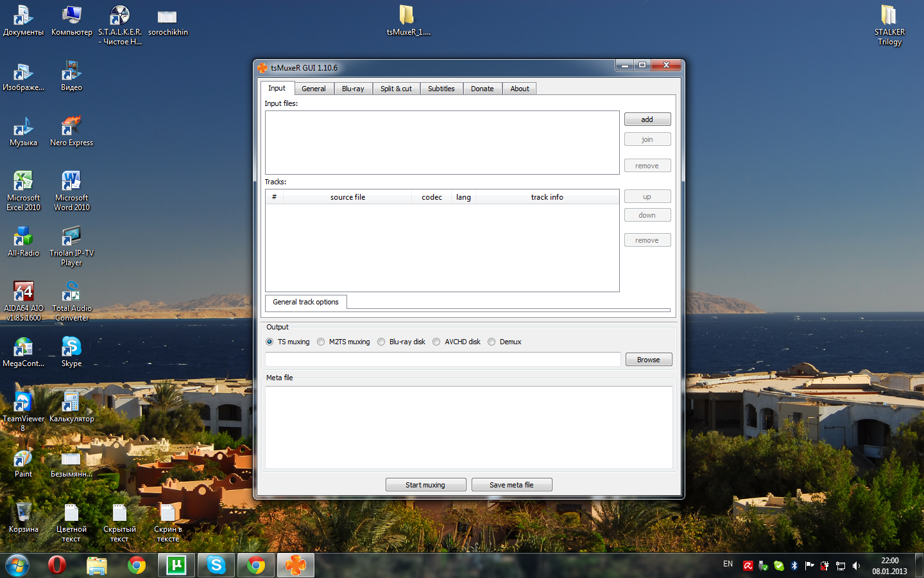Select the Microsoft Word 2010 shortcut

coord(72,191)
